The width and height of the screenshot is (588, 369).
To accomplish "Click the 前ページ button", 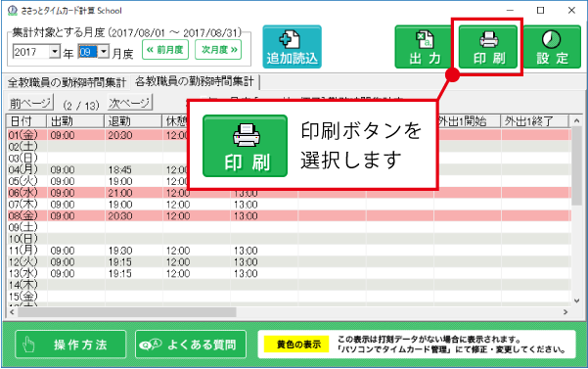I will point(30,103).
